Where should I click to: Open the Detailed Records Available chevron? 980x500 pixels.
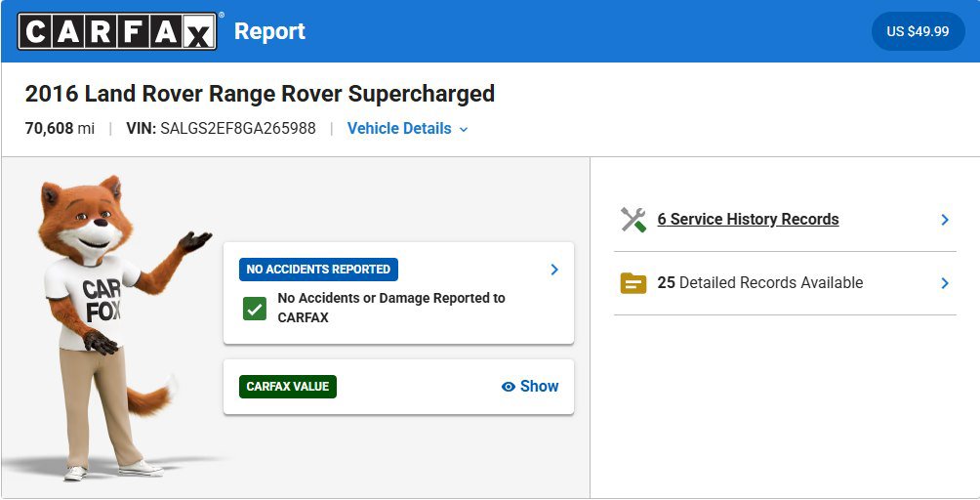point(945,283)
